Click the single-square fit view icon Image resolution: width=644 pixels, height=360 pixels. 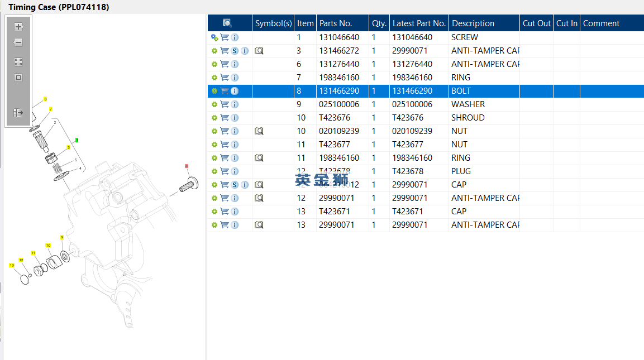(18, 78)
